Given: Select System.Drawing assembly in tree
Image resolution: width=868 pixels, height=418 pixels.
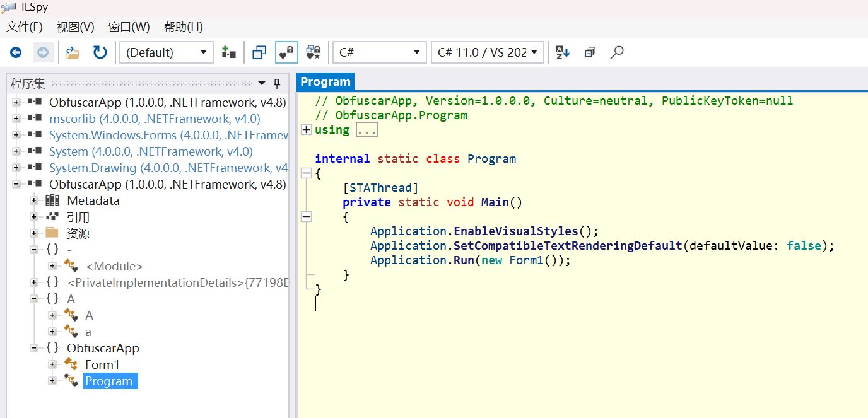Looking at the screenshot, I should click(168, 168).
